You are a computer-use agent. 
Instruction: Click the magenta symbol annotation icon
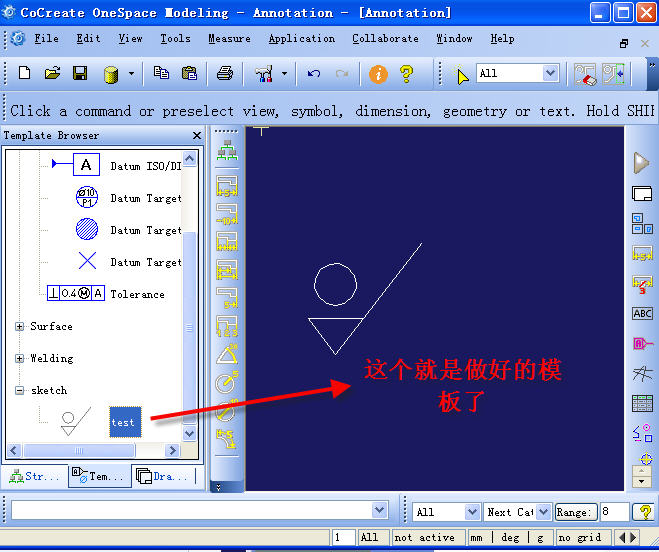[642, 343]
